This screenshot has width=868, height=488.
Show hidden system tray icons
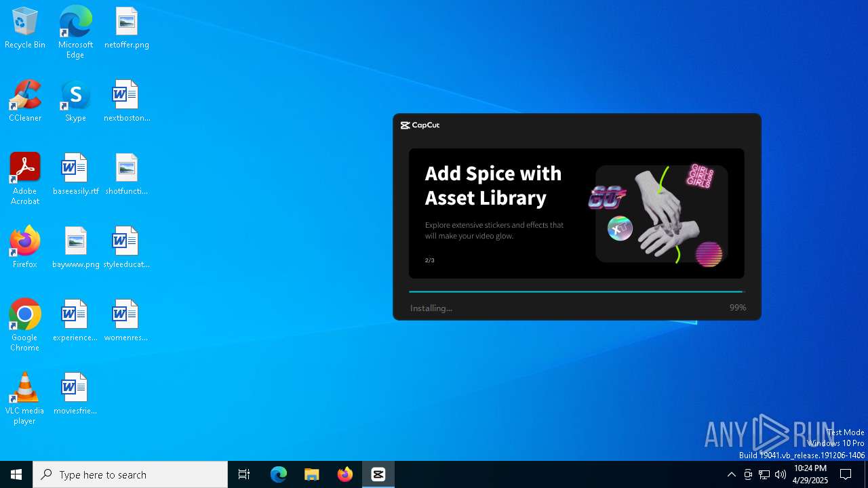731,474
